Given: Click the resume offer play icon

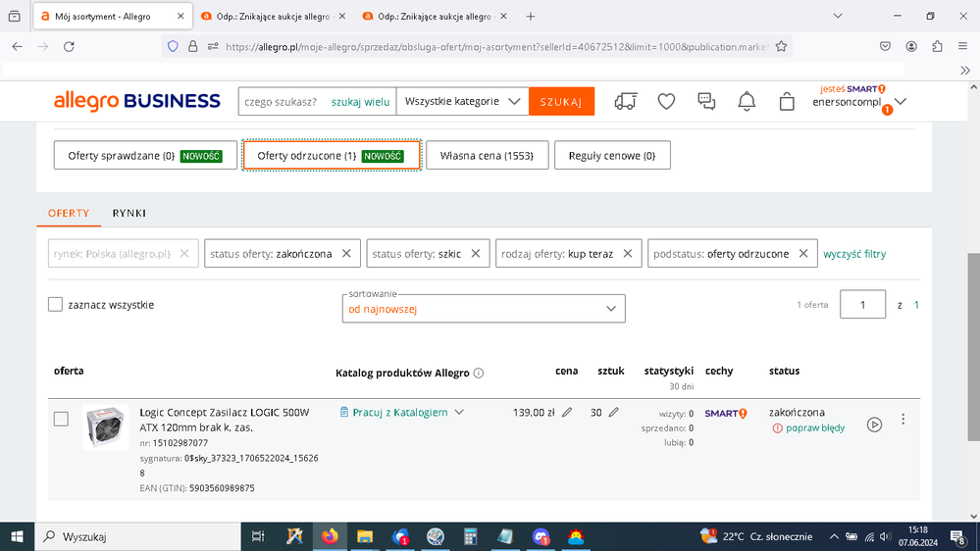Looking at the screenshot, I should 874,425.
